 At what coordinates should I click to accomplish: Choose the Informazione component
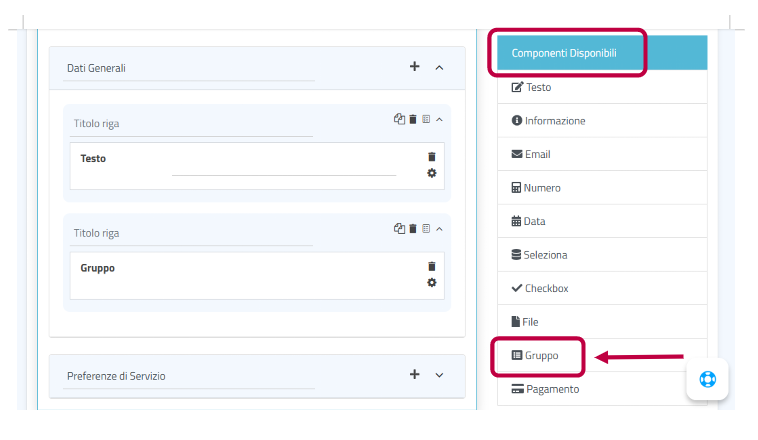[x=548, y=121]
